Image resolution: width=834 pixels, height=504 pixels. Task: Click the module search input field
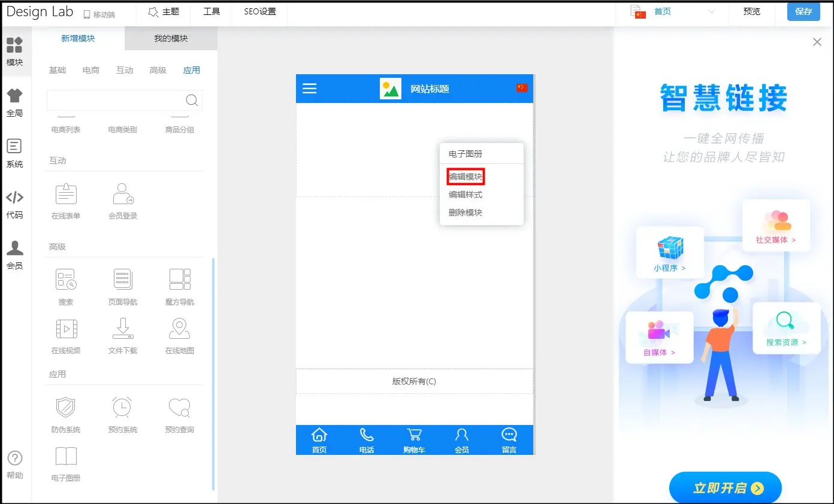pyautogui.click(x=117, y=100)
